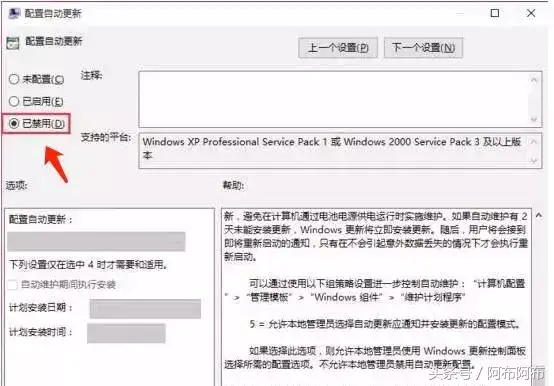This screenshot has width=554, height=386.
Task: Click the help pane scroll up arrow
Action: (539, 215)
